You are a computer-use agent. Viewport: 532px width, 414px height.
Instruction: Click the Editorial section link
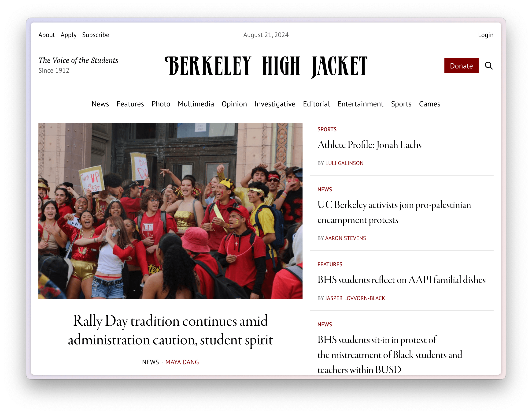pyautogui.click(x=316, y=103)
